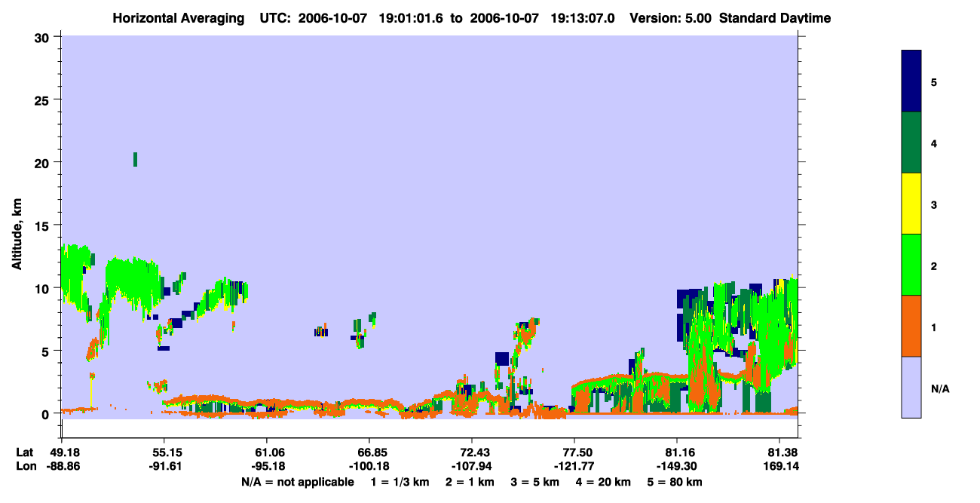Click the 'Version: 5.00' text

click(672, 18)
